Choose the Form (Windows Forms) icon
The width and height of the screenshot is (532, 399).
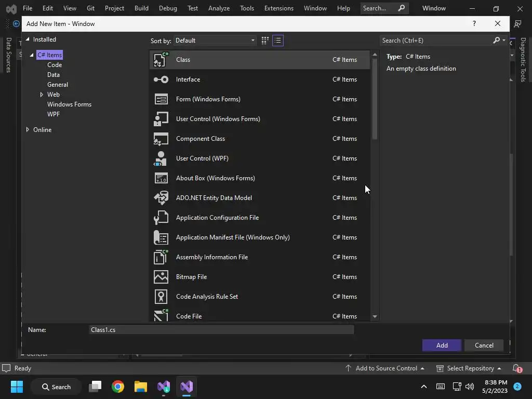(161, 99)
